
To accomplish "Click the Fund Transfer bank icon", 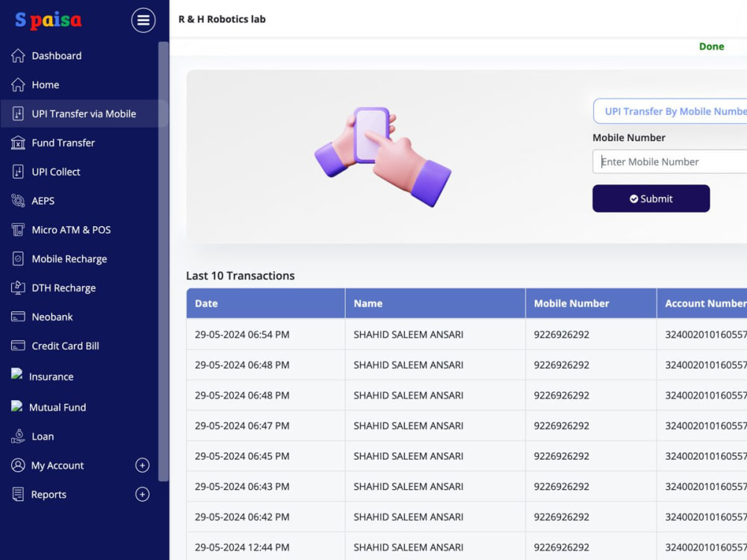I will pos(18,143).
